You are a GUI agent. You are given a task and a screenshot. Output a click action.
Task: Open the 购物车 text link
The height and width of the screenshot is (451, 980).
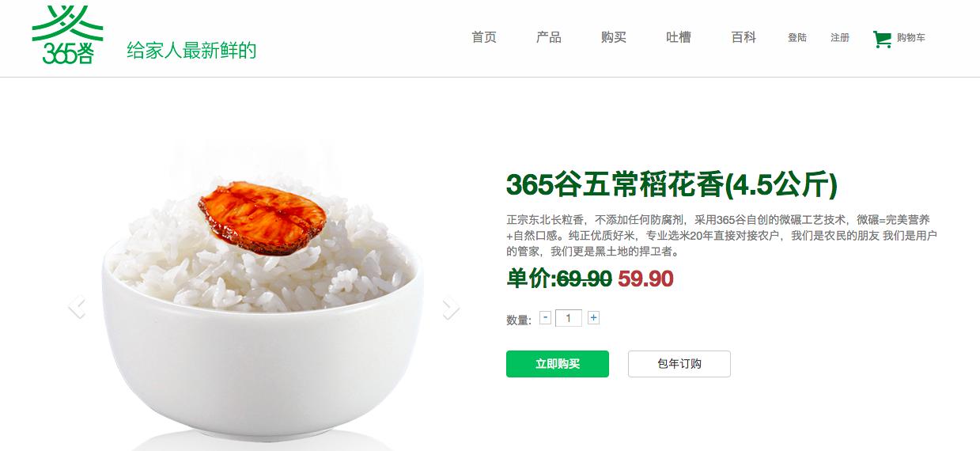coord(911,38)
